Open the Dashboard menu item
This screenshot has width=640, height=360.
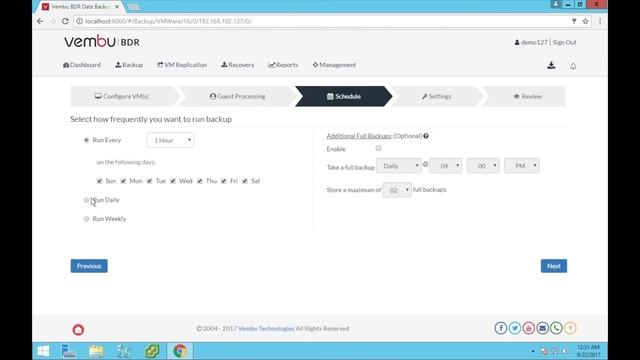[x=82, y=65]
